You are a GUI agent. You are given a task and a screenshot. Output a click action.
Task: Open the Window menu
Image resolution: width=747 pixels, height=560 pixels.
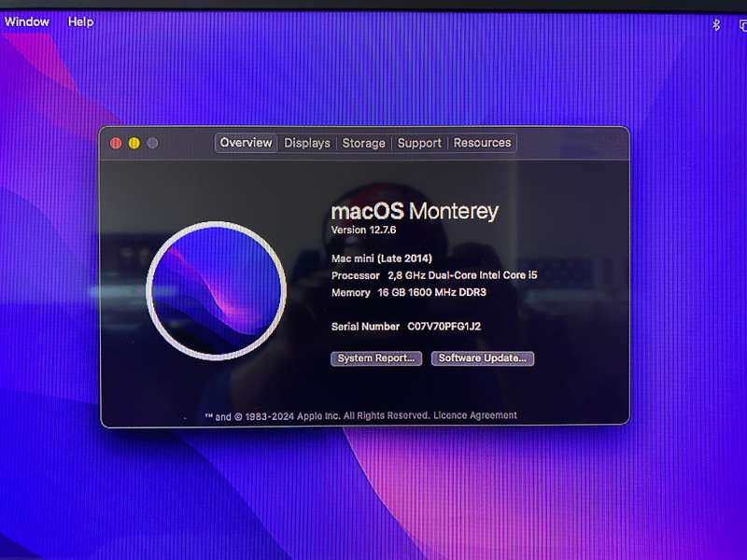(27, 21)
